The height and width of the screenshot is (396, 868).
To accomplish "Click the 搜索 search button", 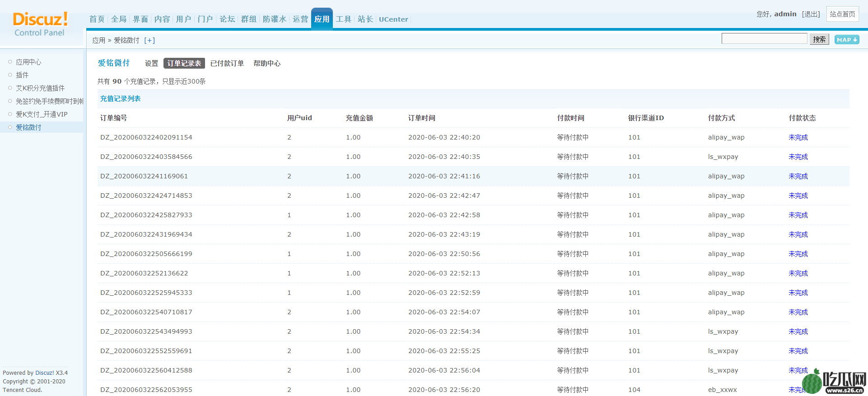I will pos(819,39).
